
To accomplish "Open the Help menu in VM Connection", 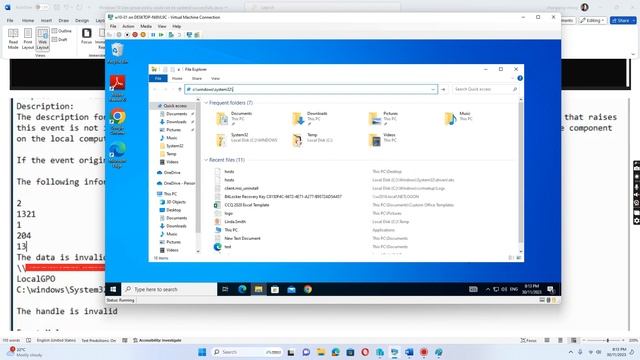I will pos(176,27).
